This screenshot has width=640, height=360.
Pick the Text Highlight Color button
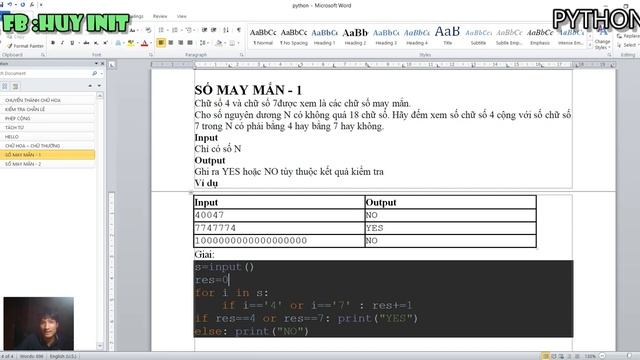(130, 43)
